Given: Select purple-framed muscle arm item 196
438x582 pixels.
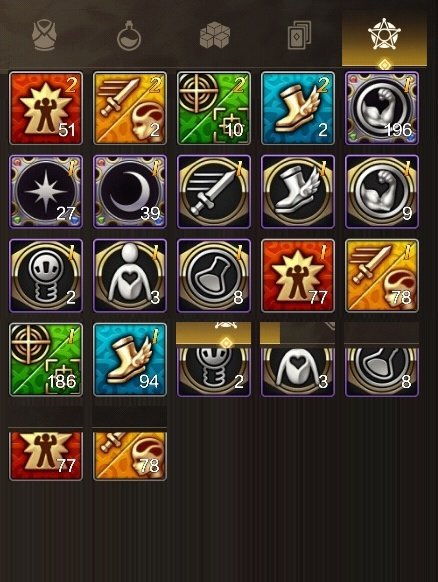Looking at the screenshot, I should click(x=382, y=108).
